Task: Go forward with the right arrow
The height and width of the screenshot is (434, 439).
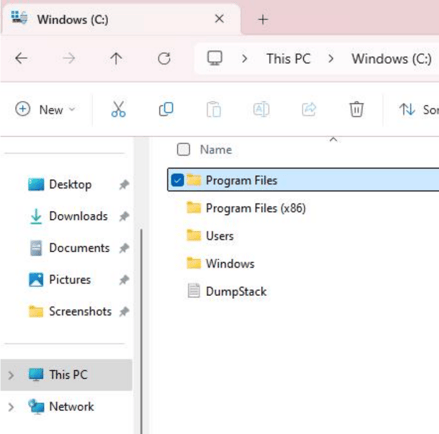Action: (69, 59)
